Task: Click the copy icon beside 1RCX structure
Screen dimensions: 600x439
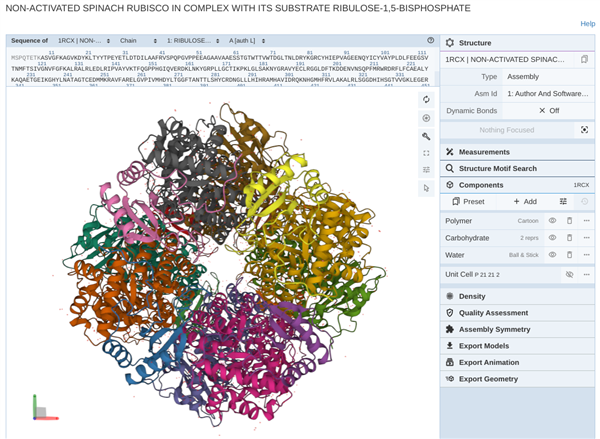Action: (584, 59)
